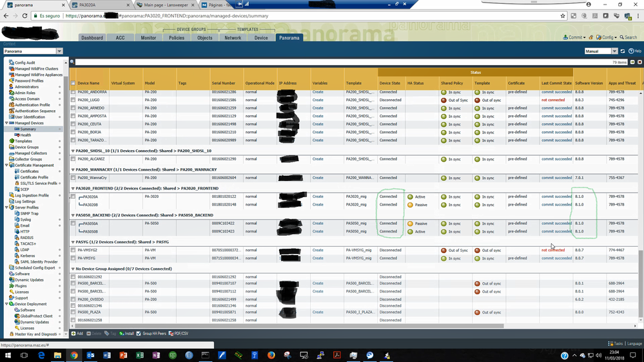Select the PA200_LUGO row checkbox
Viewport: 644px width, 362px height.
73,100
